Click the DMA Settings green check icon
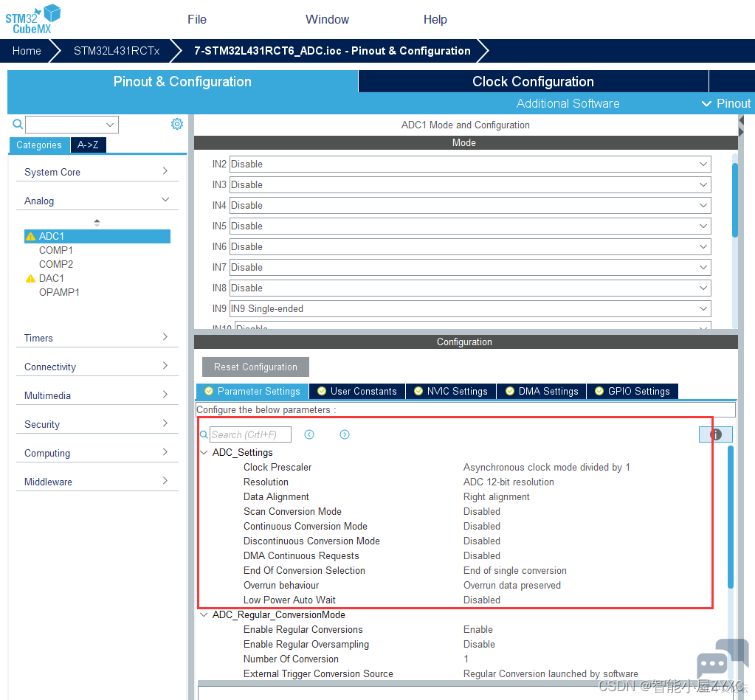Viewport: 755px width, 700px height. (x=510, y=391)
